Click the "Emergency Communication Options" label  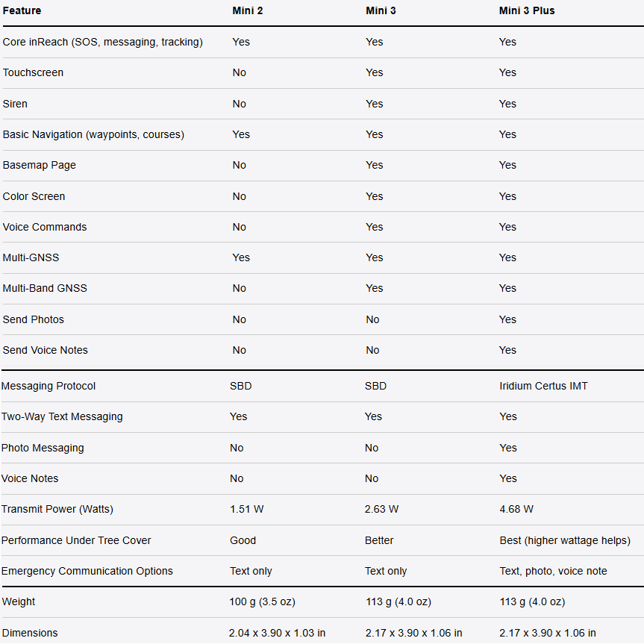[x=87, y=571]
